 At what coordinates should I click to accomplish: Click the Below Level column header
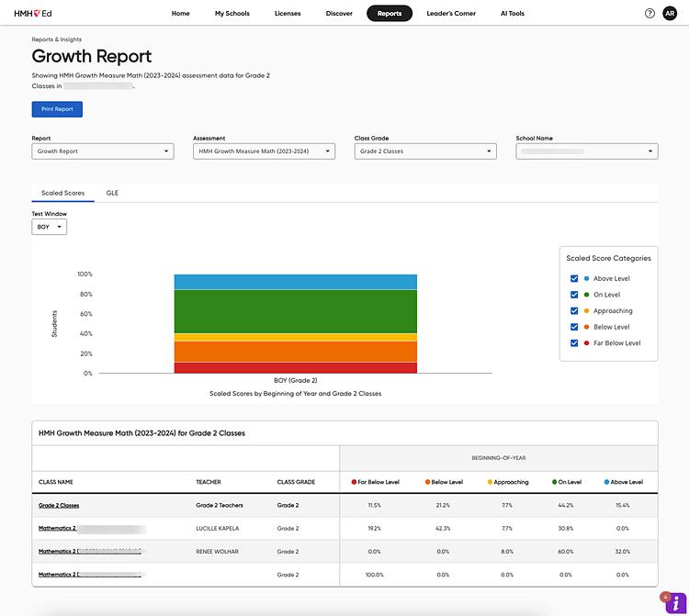[x=444, y=482]
